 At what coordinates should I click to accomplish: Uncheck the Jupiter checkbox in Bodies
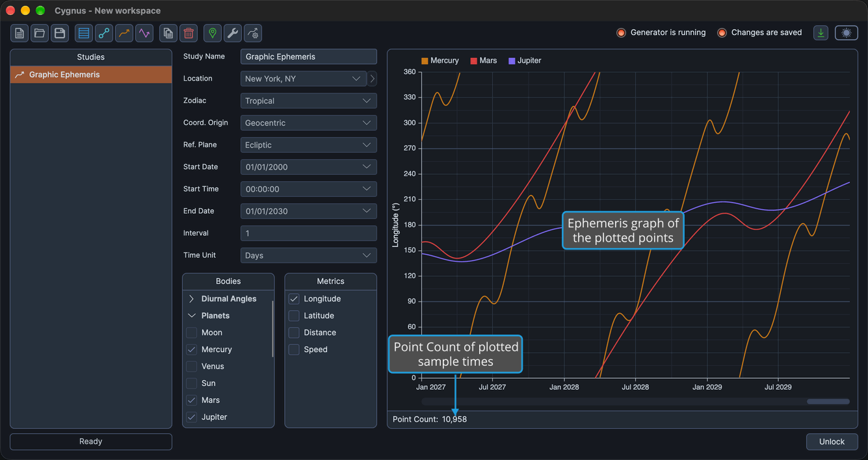tap(192, 417)
